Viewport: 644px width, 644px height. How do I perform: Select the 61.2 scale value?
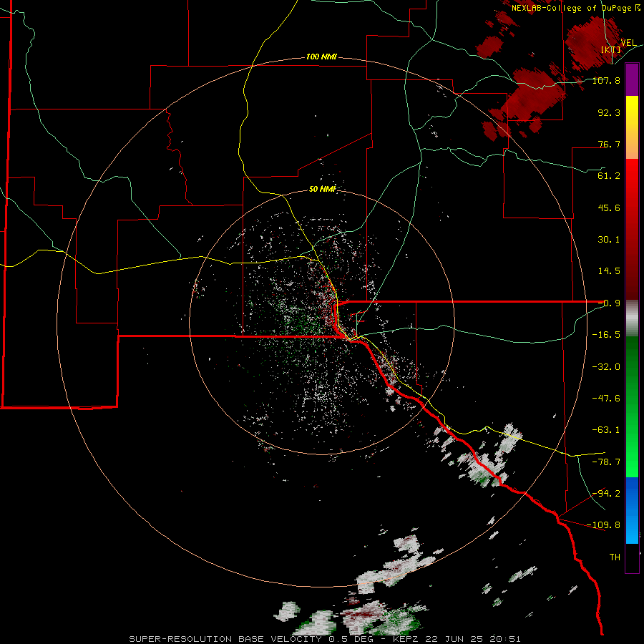coord(609,176)
